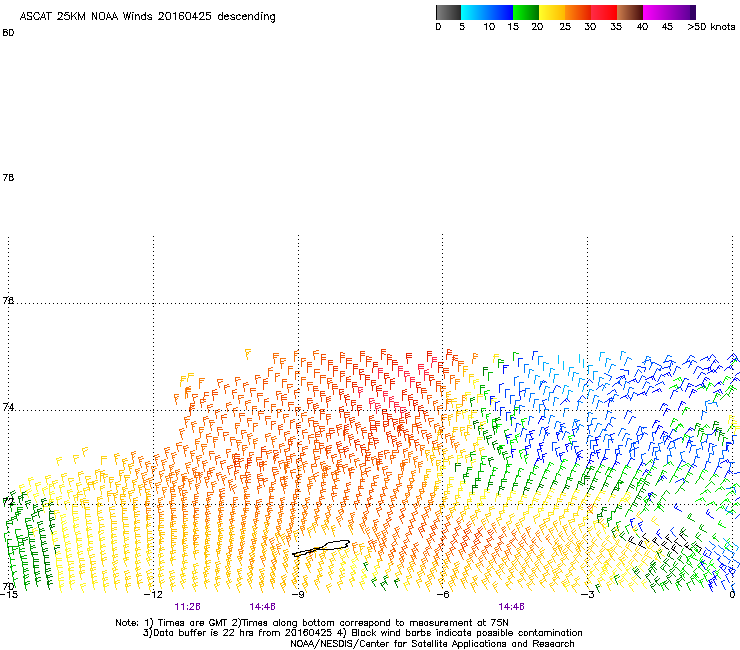Viewport: 740px width, 650px height.
Task: Click the longitude label '-9'
Action: point(298,594)
